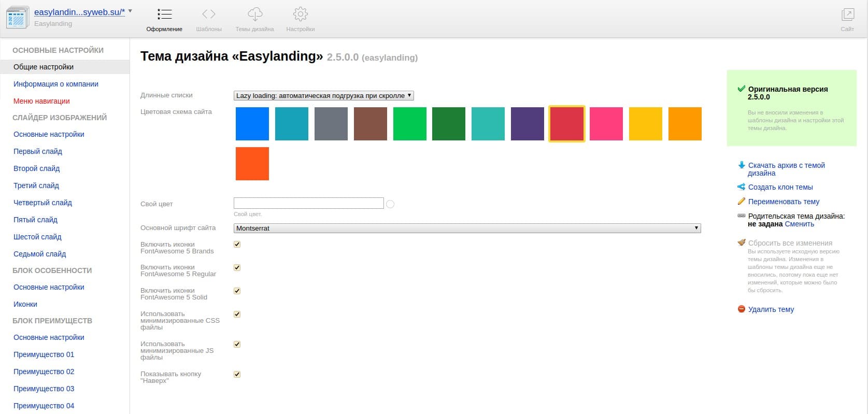868x414 pixels.
Task: Open Второй слайд settings
Action: pos(37,168)
